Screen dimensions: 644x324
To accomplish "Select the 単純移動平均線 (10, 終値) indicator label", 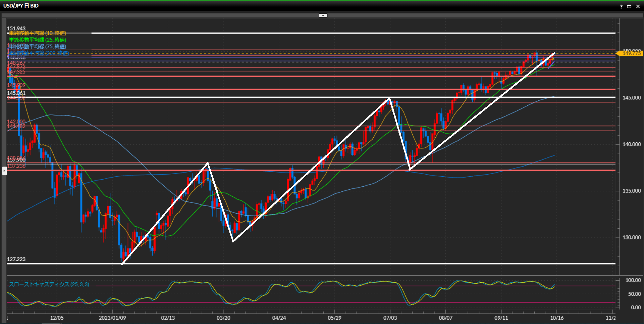I will point(37,33).
